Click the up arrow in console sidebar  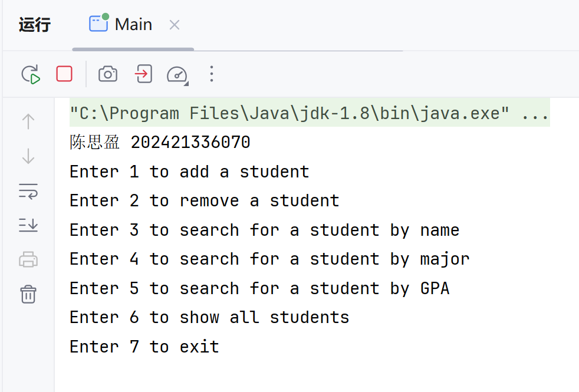(x=28, y=121)
